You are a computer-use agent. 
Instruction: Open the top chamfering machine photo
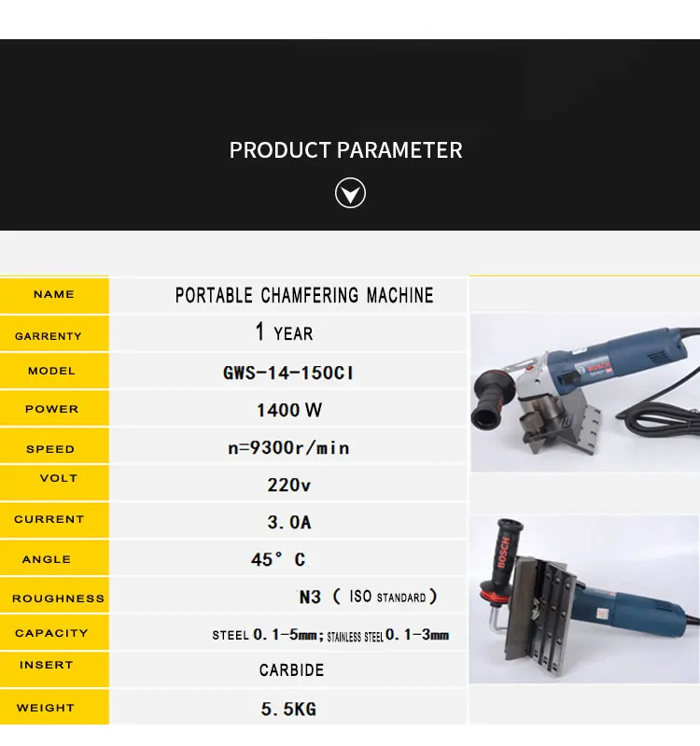(x=585, y=392)
